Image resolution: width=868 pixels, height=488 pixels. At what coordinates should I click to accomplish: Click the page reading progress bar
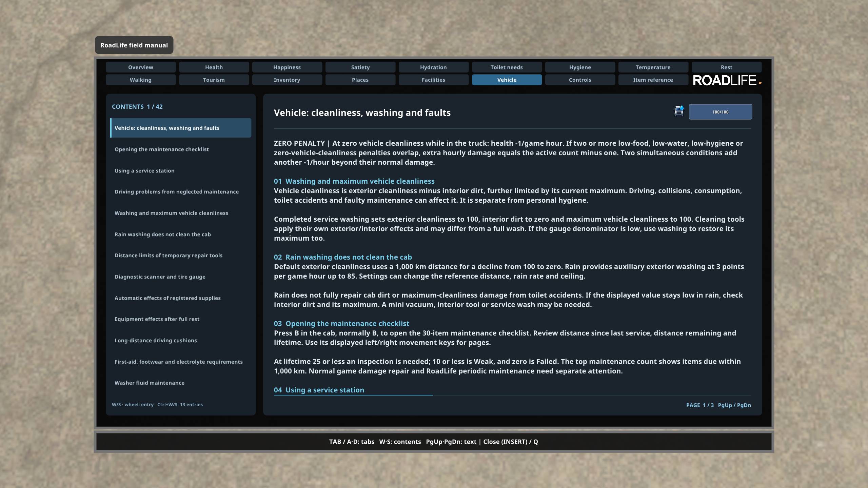pos(512,395)
